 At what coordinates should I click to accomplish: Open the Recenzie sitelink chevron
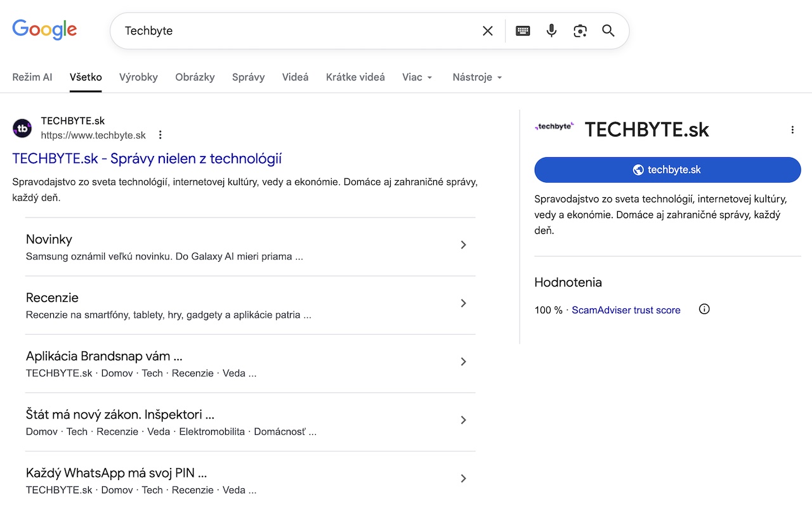click(x=463, y=303)
